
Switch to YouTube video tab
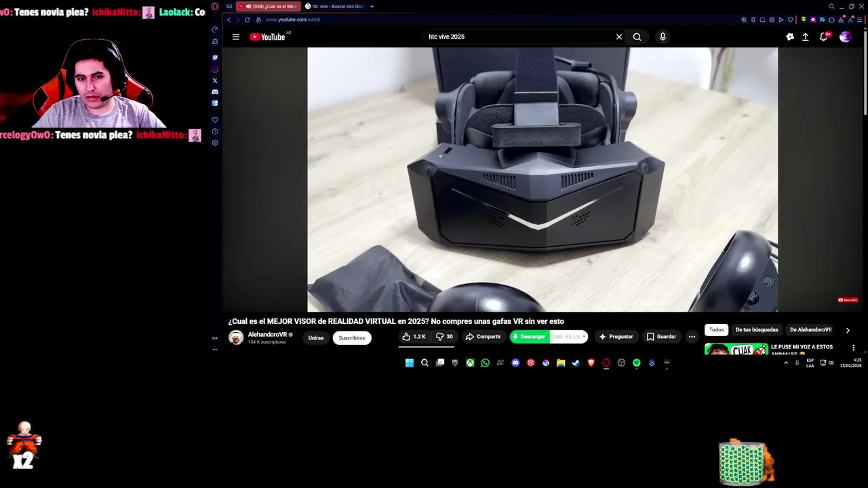[x=269, y=6]
